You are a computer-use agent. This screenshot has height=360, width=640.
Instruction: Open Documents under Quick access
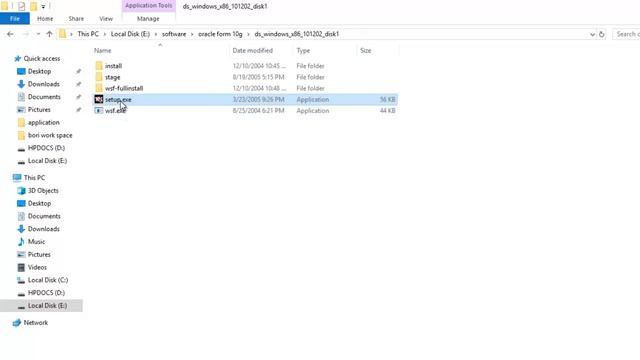coord(44,97)
